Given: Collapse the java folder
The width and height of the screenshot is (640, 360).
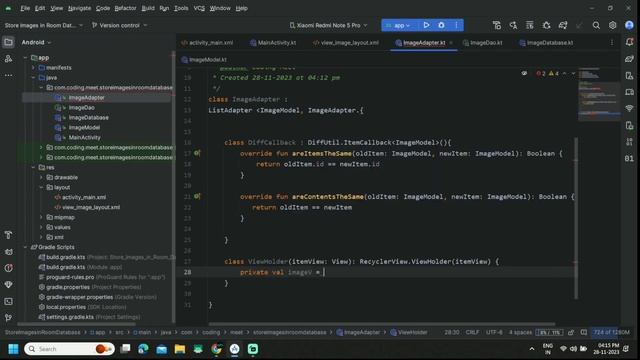Looking at the screenshot, I should click(x=33, y=78).
